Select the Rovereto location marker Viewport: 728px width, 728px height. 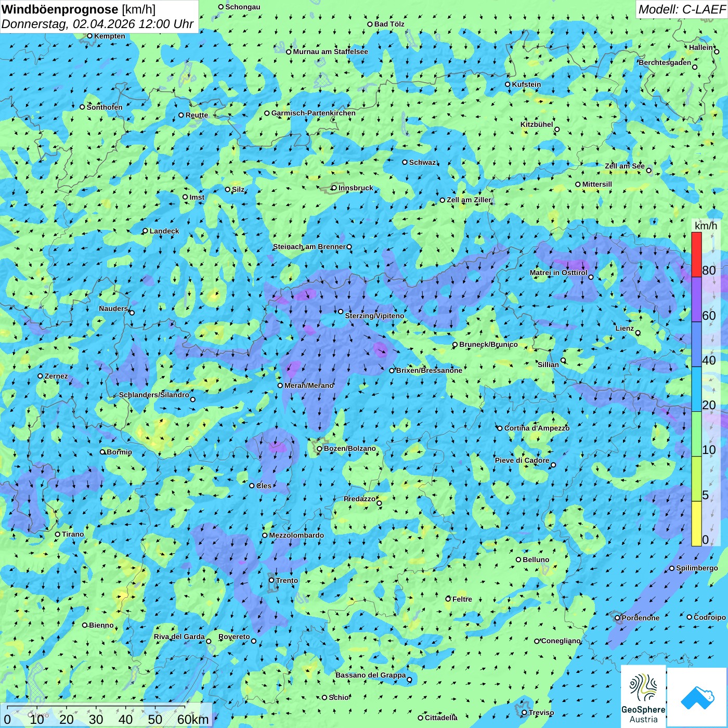pos(254,641)
